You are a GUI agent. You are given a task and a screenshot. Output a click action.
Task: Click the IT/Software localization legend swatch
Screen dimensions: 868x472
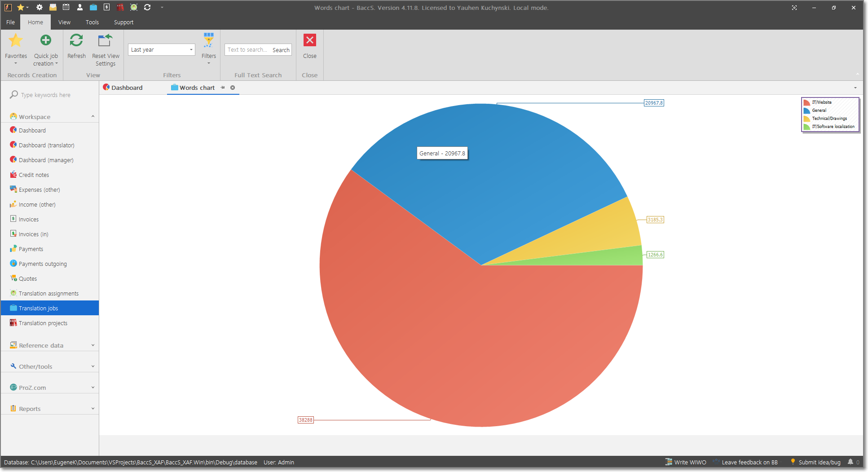(x=806, y=127)
